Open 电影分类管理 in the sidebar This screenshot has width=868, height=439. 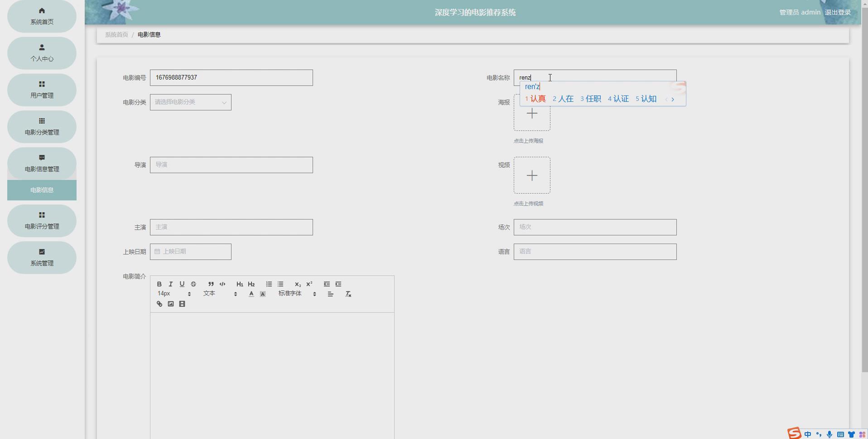click(x=42, y=127)
